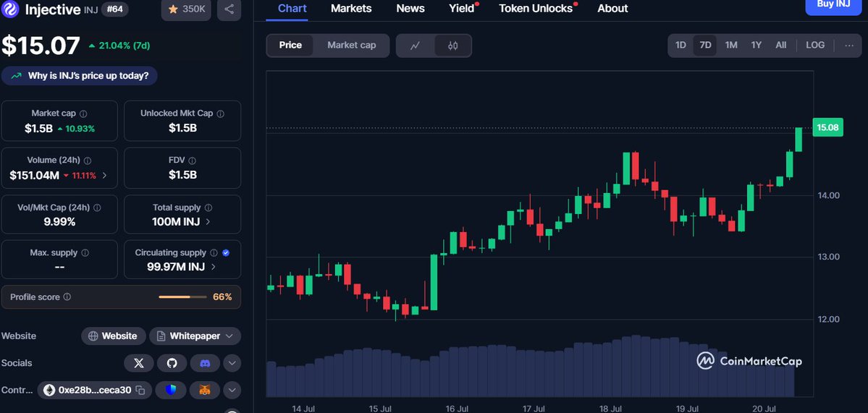Set chart range to All
Image resolution: width=868 pixels, height=413 pixels.
pyautogui.click(x=780, y=46)
